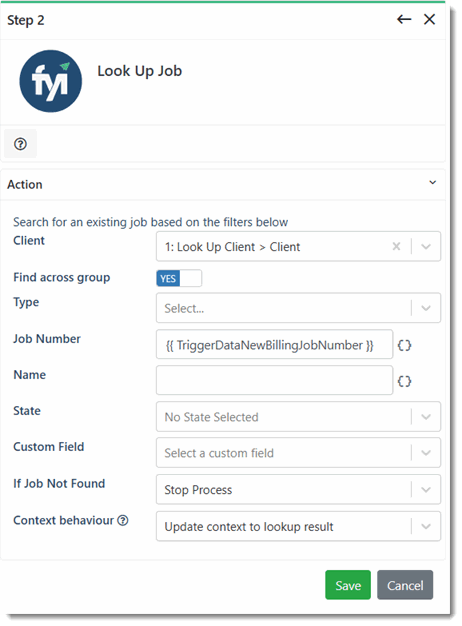Open the Custom Field dropdown
This screenshot has height=626, width=462.
coord(298,453)
